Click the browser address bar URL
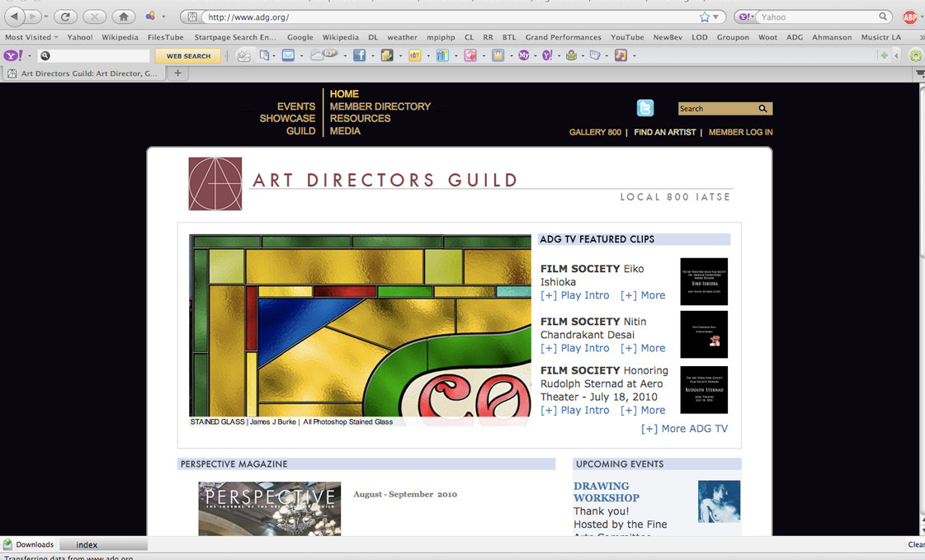This screenshot has height=560, width=925. [x=248, y=17]
